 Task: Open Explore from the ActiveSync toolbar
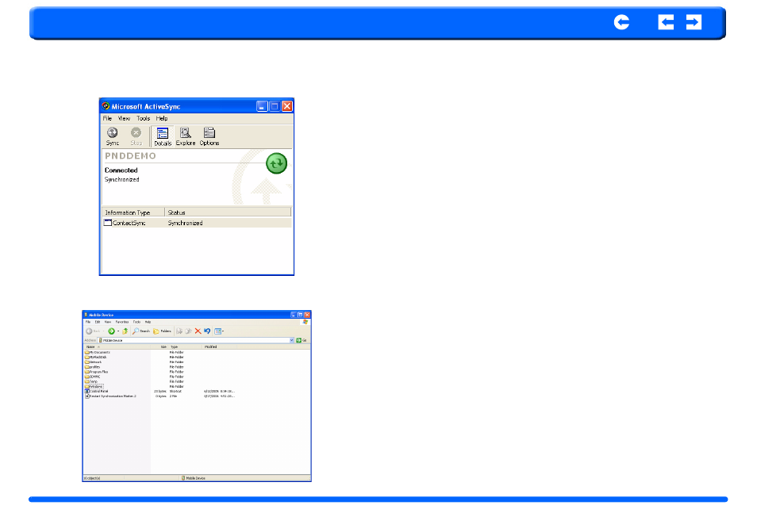pyautogui.click(x=186, y=136)
